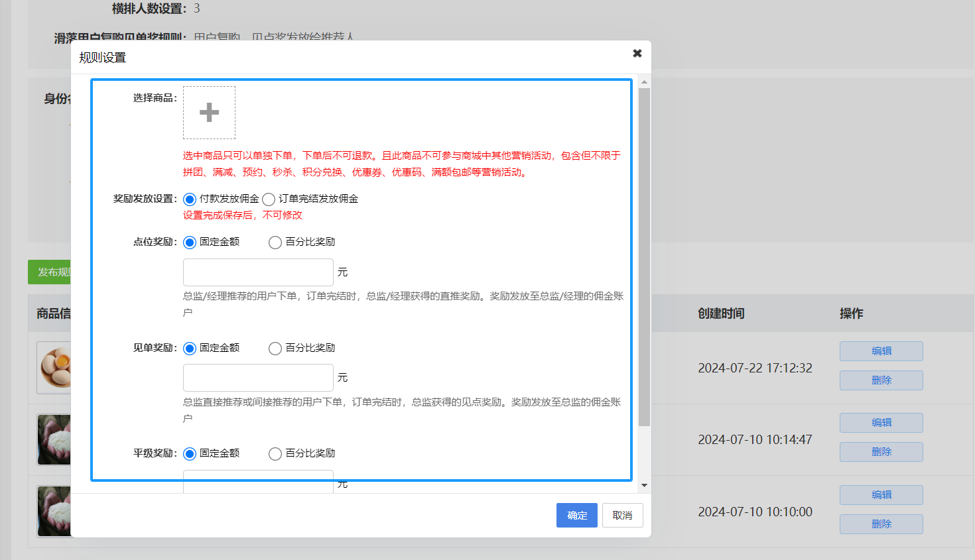Click the 取消 button
975x560 pixels.
click(622, 516)
